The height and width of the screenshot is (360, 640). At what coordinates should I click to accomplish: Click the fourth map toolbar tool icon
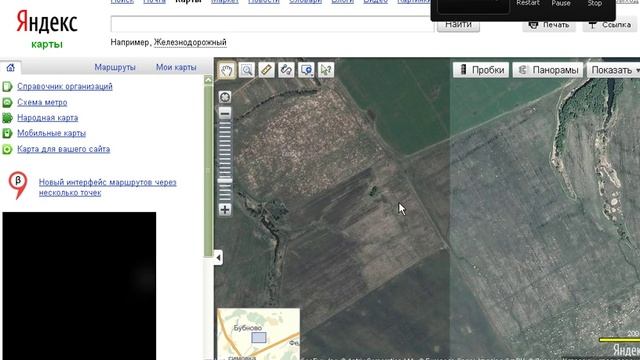pyautogui.click(x=286, y=70)
